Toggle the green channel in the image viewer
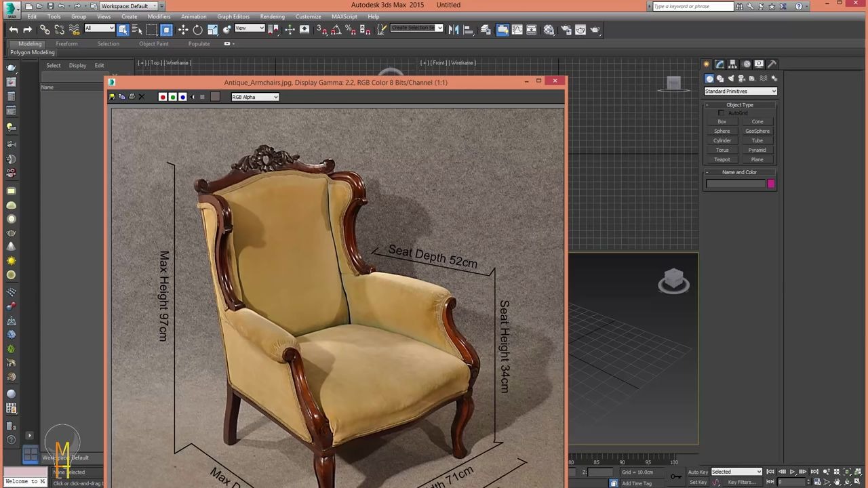 click(172, 96)
